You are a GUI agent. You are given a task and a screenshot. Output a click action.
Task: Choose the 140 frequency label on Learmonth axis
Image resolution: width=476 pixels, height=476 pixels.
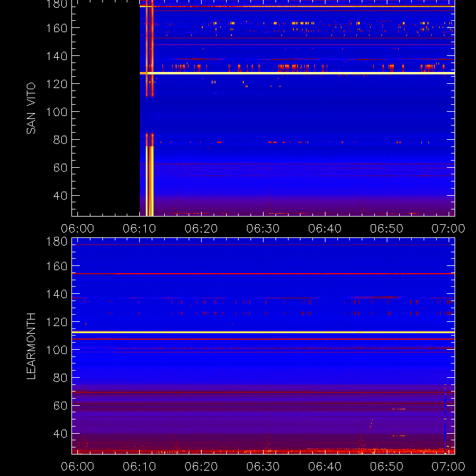click(x=57, y=294)
